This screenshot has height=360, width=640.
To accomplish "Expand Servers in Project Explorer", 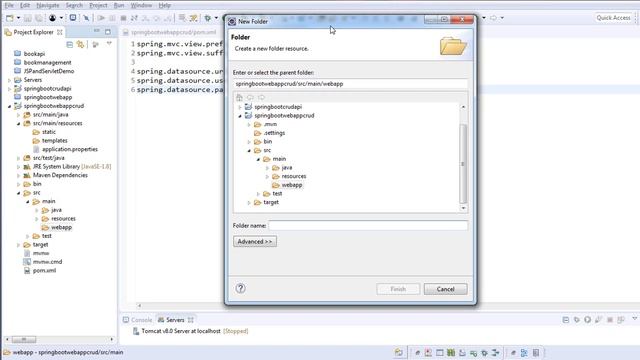I will click(x=9, y=80).
